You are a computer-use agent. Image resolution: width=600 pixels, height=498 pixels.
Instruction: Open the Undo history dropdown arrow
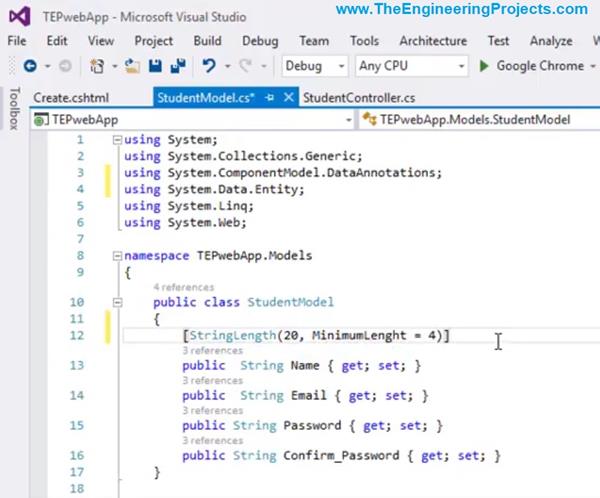(x=228, y=67)
